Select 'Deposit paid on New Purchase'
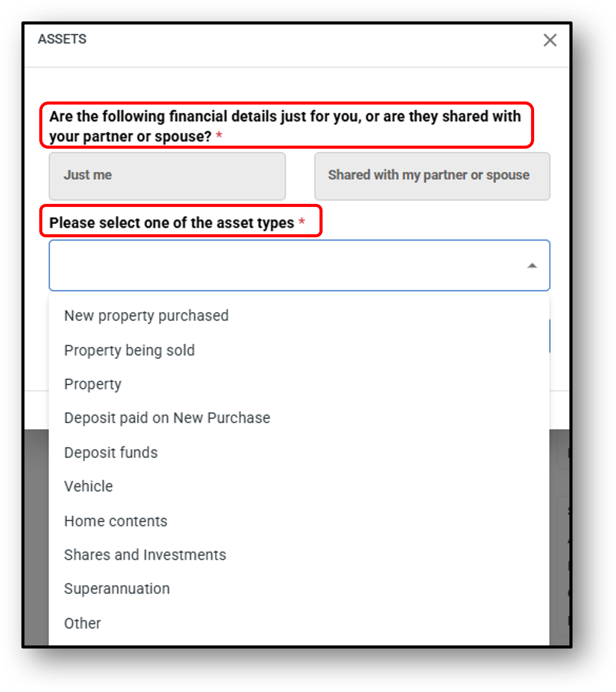 click(x=167, y=418)
